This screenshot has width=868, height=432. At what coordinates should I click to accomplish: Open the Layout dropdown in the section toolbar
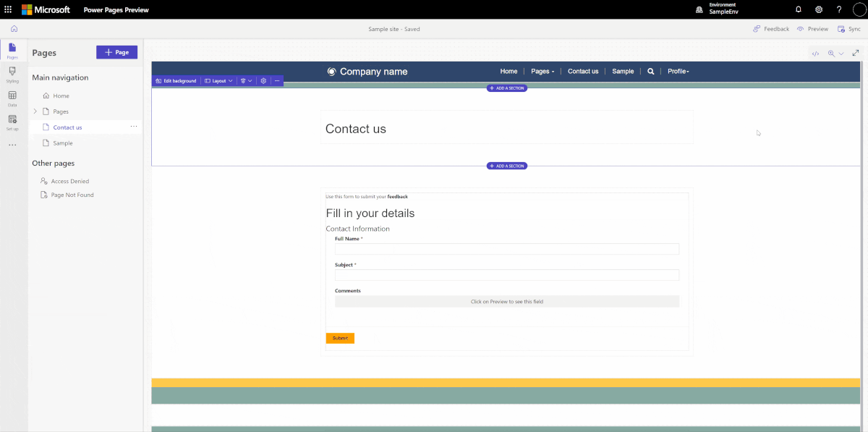pyautogui.click(x=218, y=80)
